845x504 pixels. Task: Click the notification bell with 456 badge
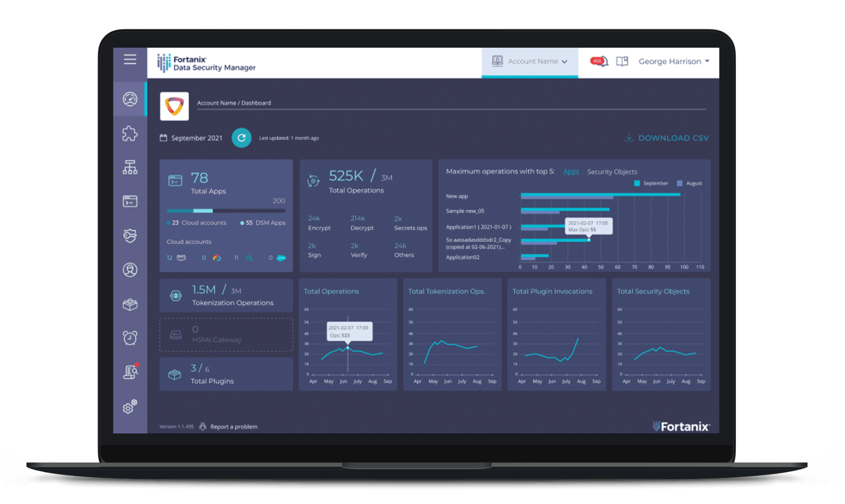600,61
